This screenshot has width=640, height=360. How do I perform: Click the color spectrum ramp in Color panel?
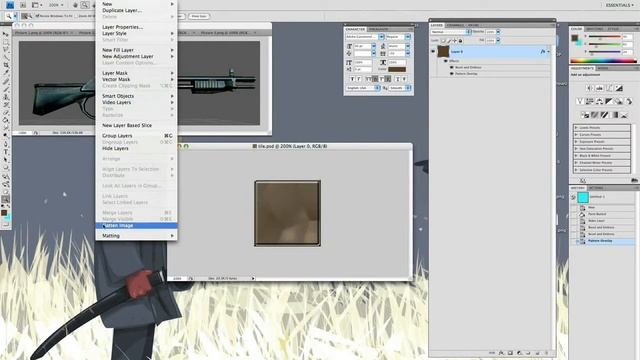603,61
